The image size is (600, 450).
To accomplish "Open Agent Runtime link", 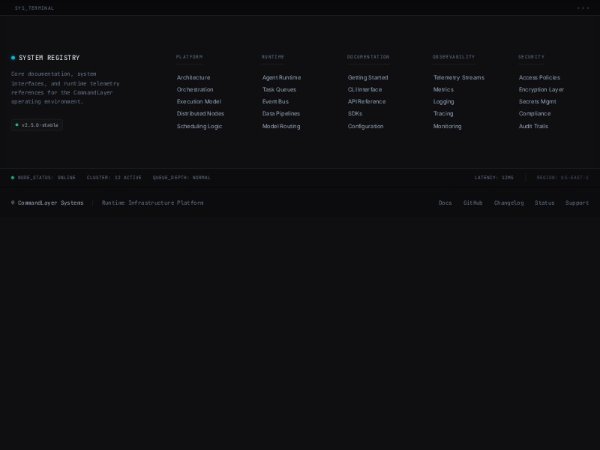I will point(281,78).
